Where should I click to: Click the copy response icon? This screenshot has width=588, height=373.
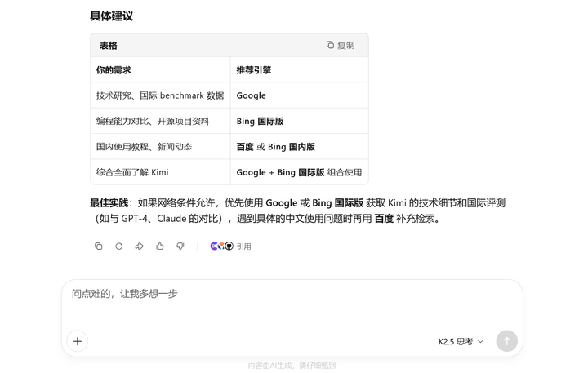[99, 246]
